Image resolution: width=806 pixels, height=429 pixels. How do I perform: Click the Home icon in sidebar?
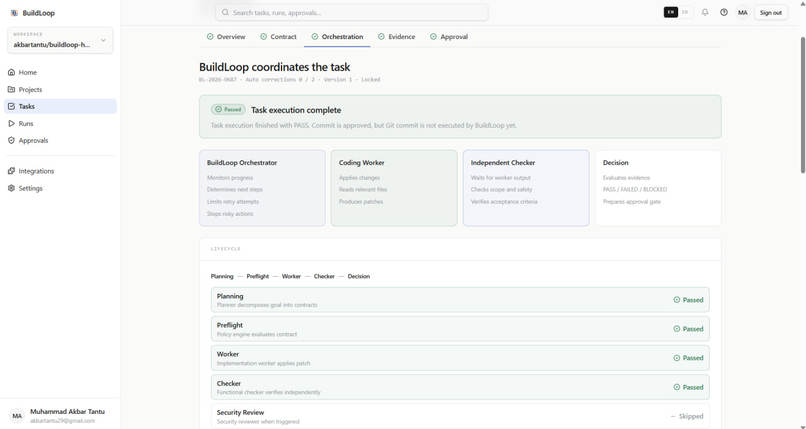click(11, 72)
